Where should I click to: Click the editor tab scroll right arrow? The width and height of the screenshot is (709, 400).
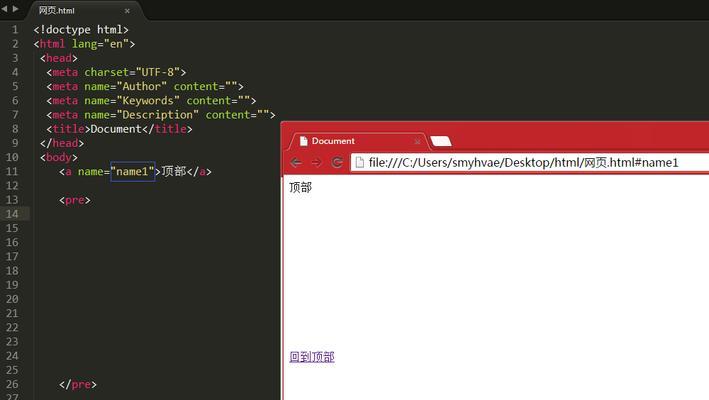pyautogui.click(x=15, y=9)
